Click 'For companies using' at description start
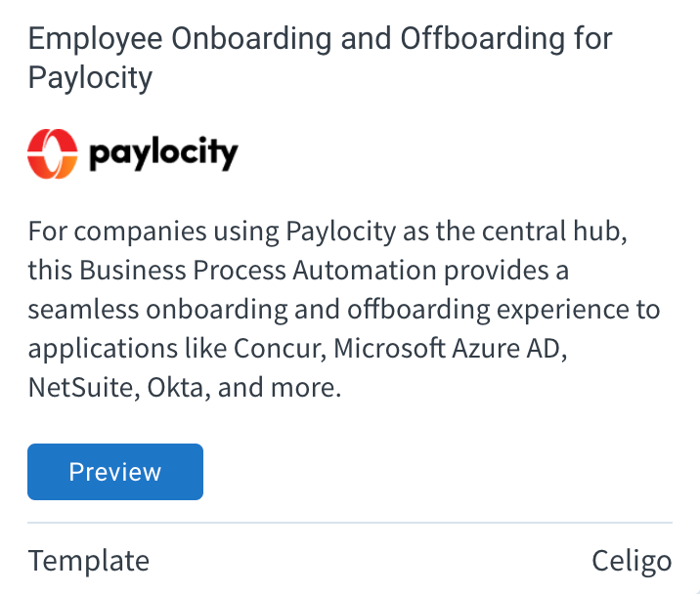 (x=153, y=233)
